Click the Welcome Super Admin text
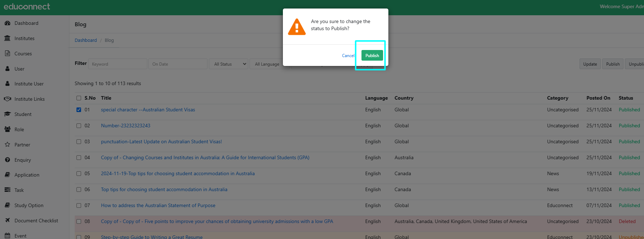644x239 pixels. (x=622, y=6)
